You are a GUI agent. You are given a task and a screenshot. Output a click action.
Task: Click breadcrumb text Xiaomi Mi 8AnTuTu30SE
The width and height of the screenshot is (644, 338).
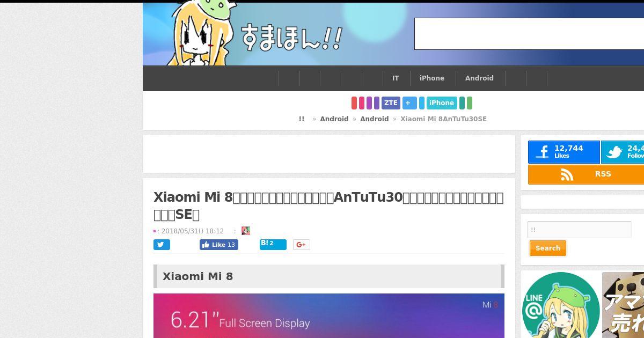tap(444, 119)
